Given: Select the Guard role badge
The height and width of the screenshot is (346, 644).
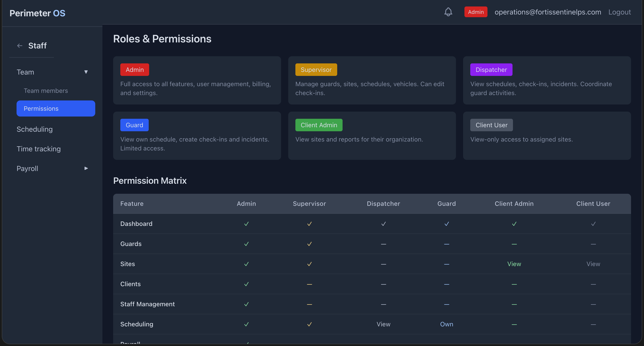Looking at the screenshot, I should point(134,125).
